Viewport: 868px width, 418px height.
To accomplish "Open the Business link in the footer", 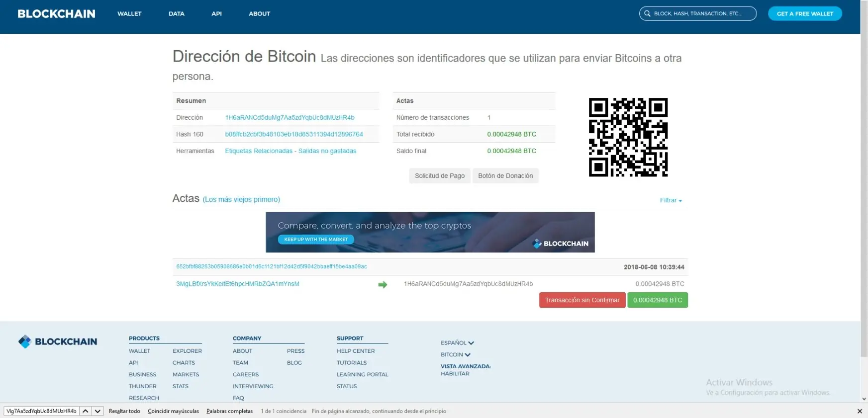I will pos(142,375).
